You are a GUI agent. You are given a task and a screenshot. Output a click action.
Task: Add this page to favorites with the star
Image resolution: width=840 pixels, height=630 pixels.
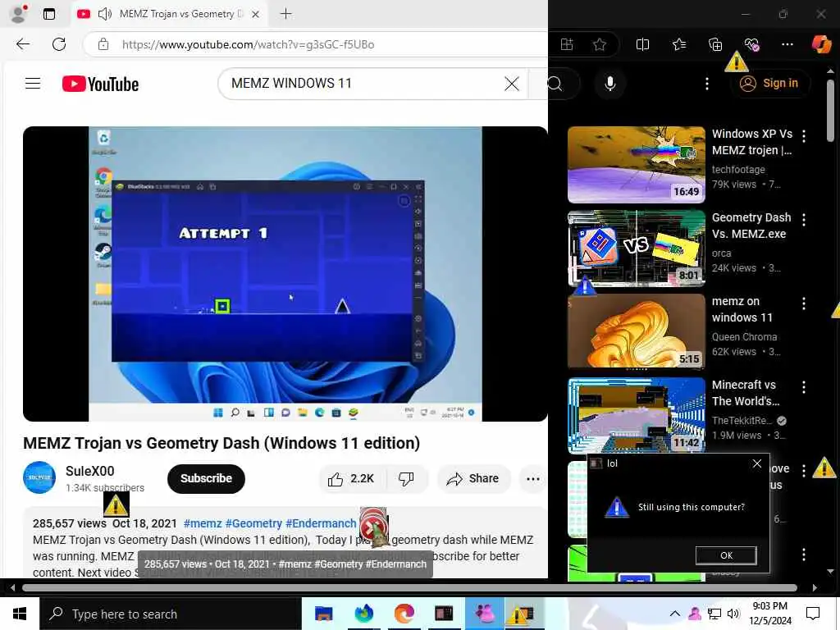click(x=600, y=44)
